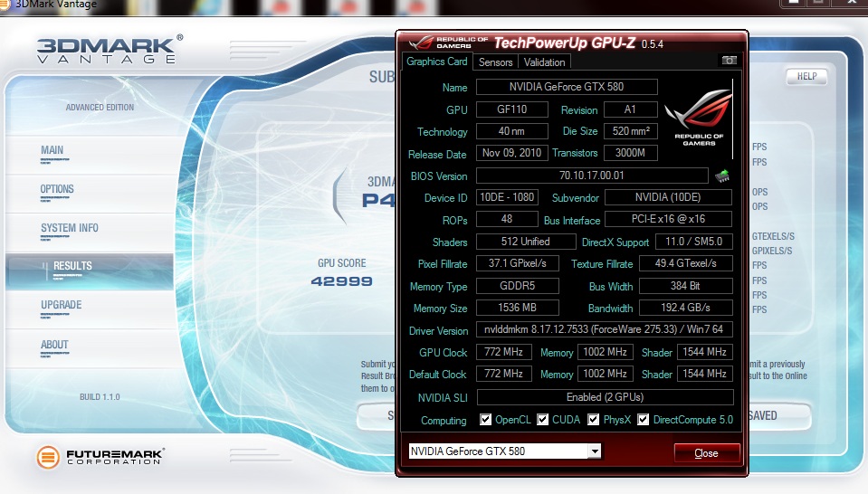Open MAIN in 3DMark Vantage sidebar

pyautogui.click(x=52, y=150)
